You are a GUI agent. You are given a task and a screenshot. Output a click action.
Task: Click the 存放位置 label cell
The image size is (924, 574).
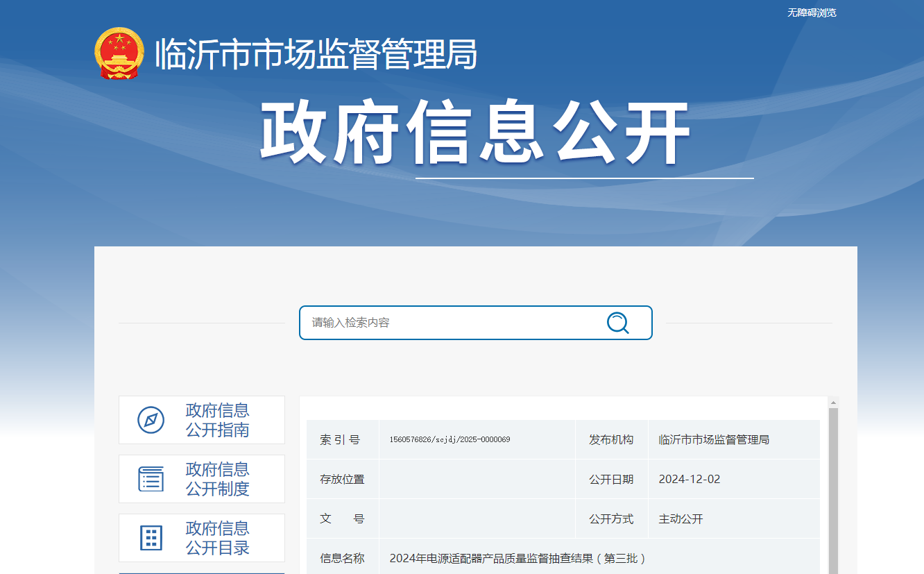343,479
